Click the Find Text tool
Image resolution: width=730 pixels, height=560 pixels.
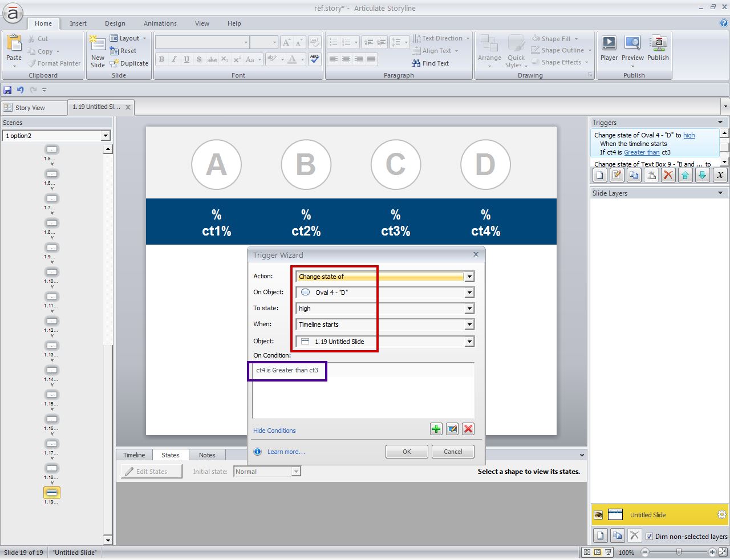[x=431, y=63]
